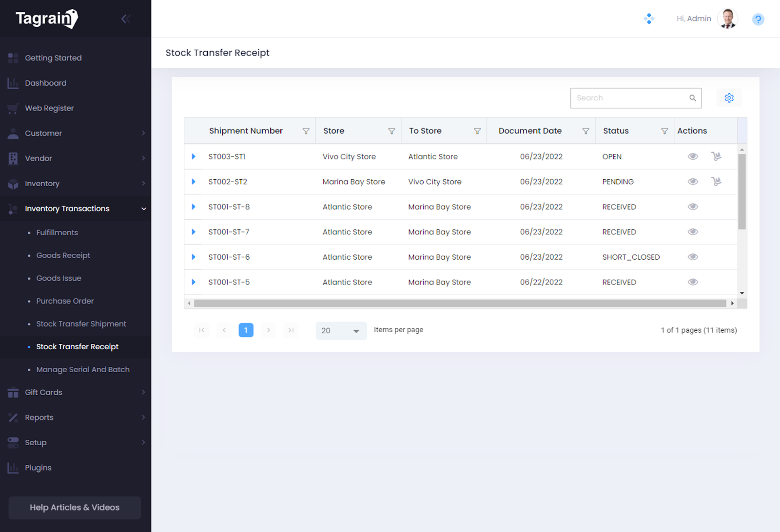Open the items per page dropdown

tap(341, 331)
